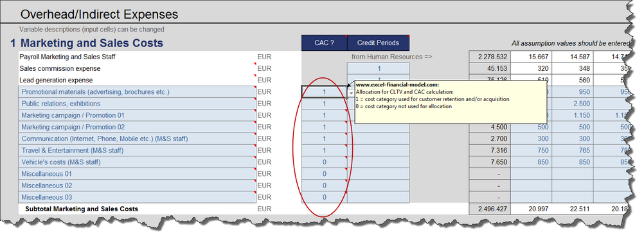644x237 pixels.
Task: Edit the Promotional materials description cell
Action: [137, 91]
